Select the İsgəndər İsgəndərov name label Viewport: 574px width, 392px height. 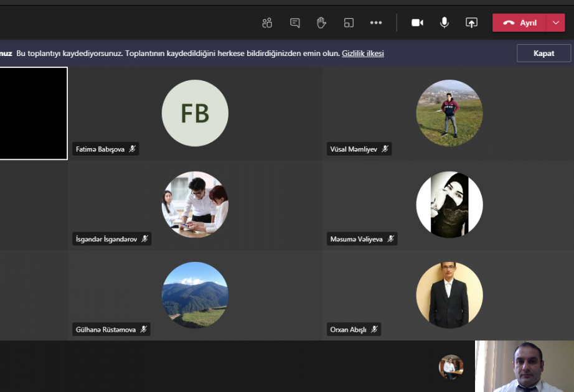tap(106, 239)
